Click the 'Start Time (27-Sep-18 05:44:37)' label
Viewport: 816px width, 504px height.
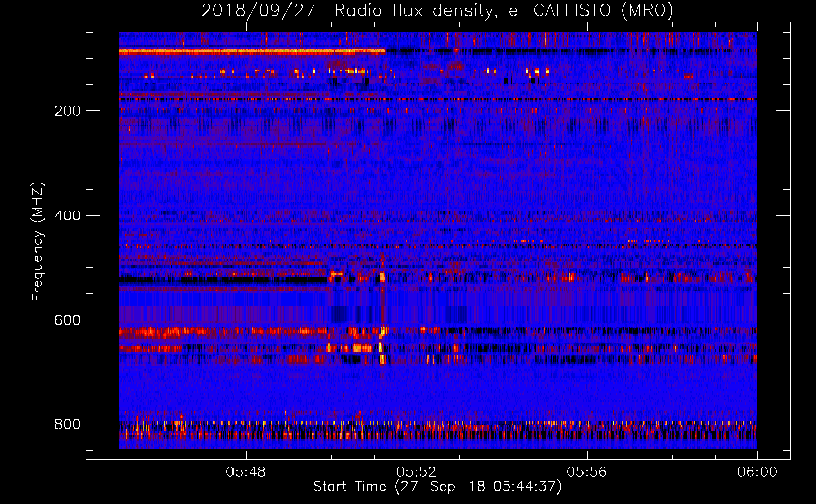pos(437,487)
